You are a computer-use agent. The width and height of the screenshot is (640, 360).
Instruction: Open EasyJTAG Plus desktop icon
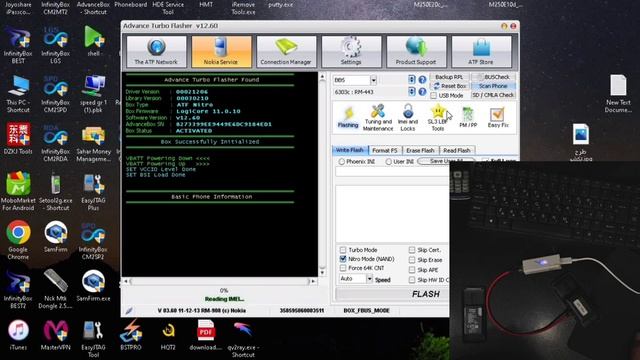click(93, 191)
